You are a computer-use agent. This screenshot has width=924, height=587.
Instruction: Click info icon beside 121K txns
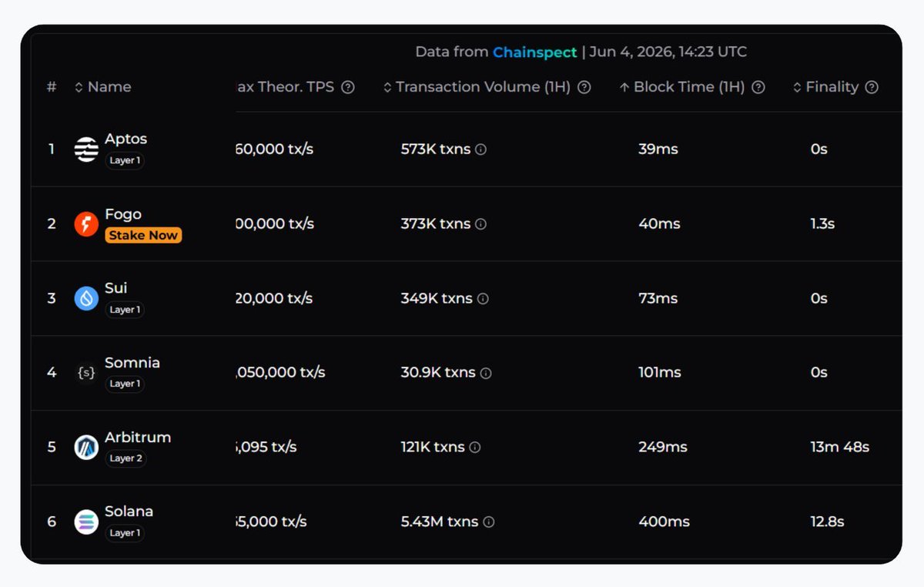coord(475,448)
